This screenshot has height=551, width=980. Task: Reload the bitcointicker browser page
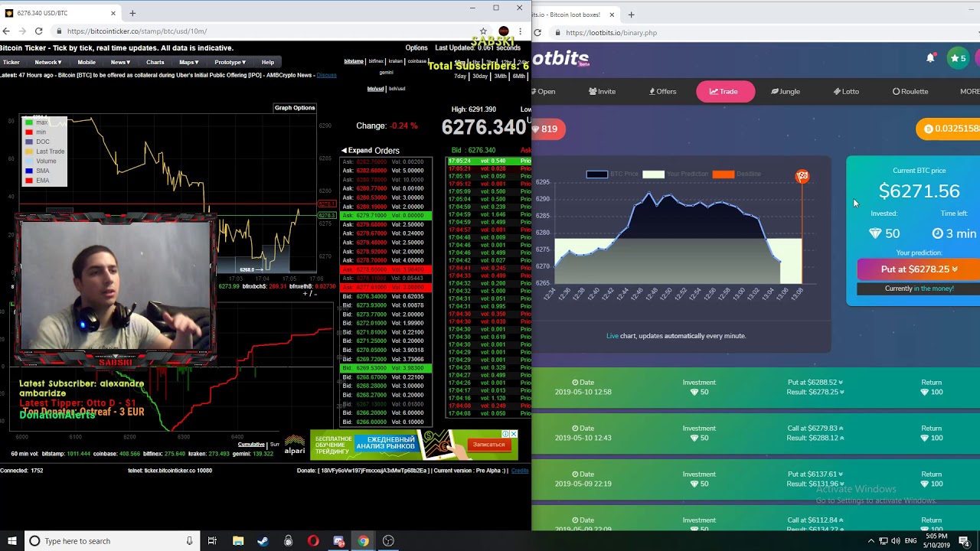[38, 31]
